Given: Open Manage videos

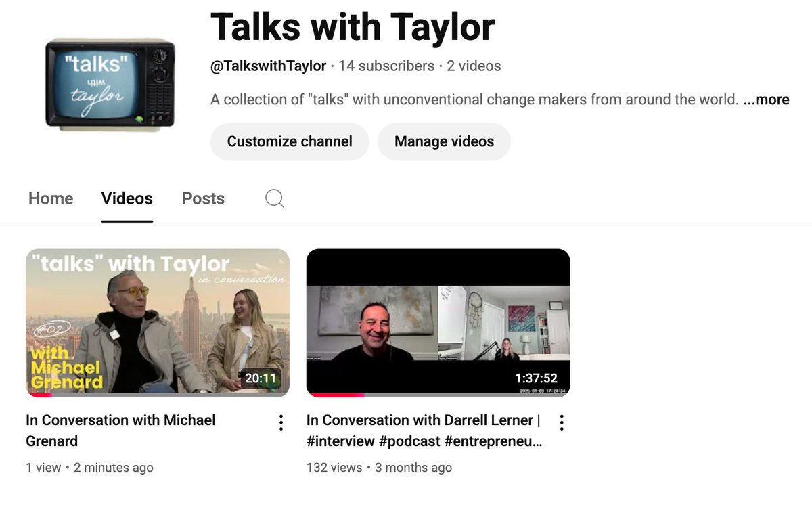Looking at the screenshot, I should [x=444, y=141].
